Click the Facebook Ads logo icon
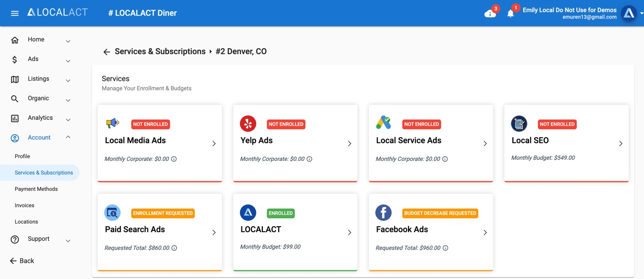Screen dimensions: 644x279 pos(383,213)
